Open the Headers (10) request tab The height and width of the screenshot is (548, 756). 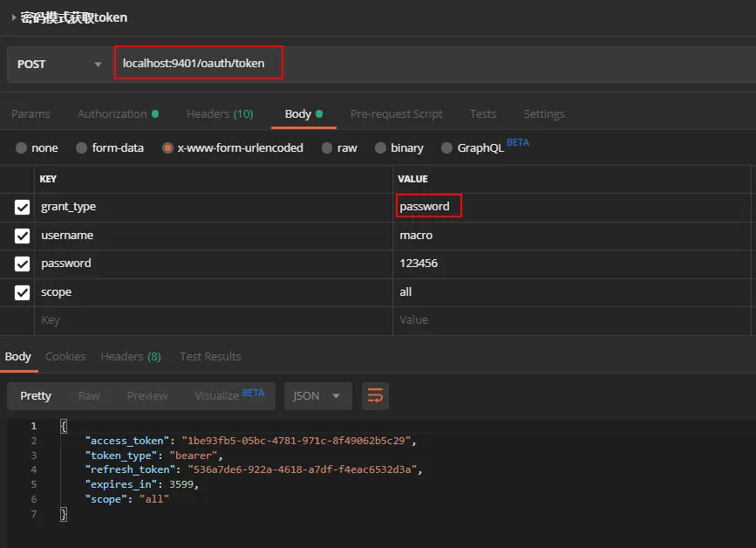(x=220, y=113)
